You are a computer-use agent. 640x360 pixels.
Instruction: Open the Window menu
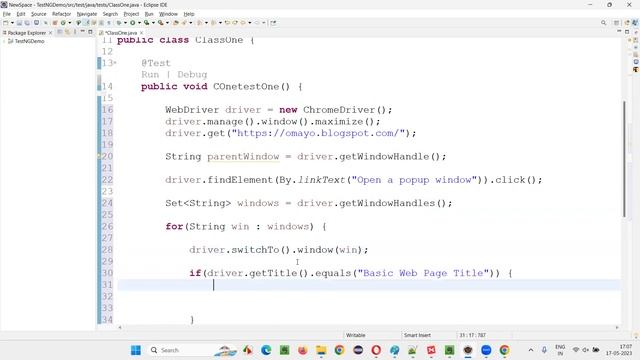(x=168, y=14)
